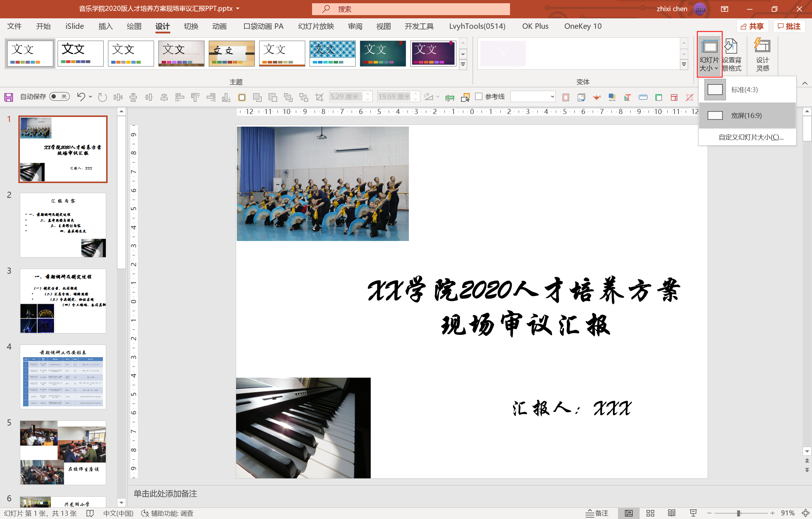
Task: Click the align right icon
Action: (211, 97)
